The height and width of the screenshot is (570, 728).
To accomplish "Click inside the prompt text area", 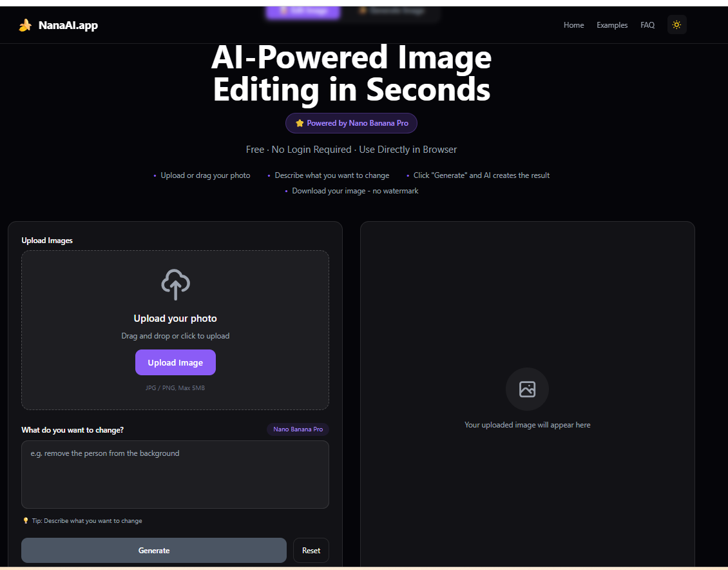I will (x=175, y=474).
